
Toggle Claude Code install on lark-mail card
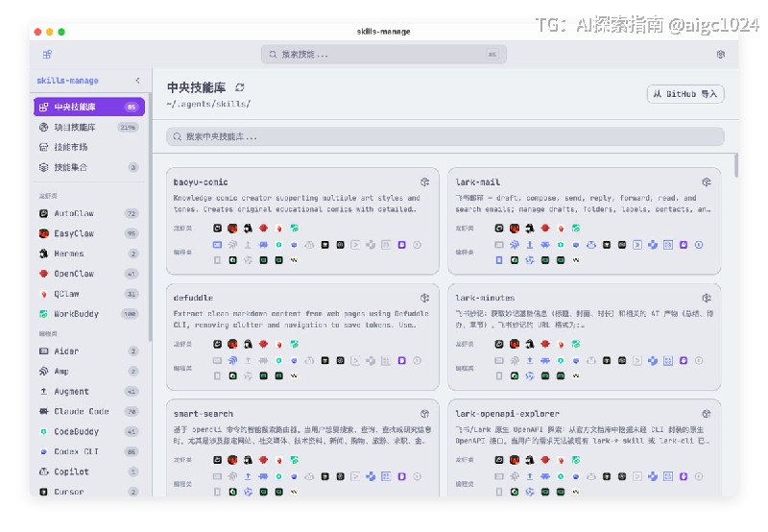545,245
